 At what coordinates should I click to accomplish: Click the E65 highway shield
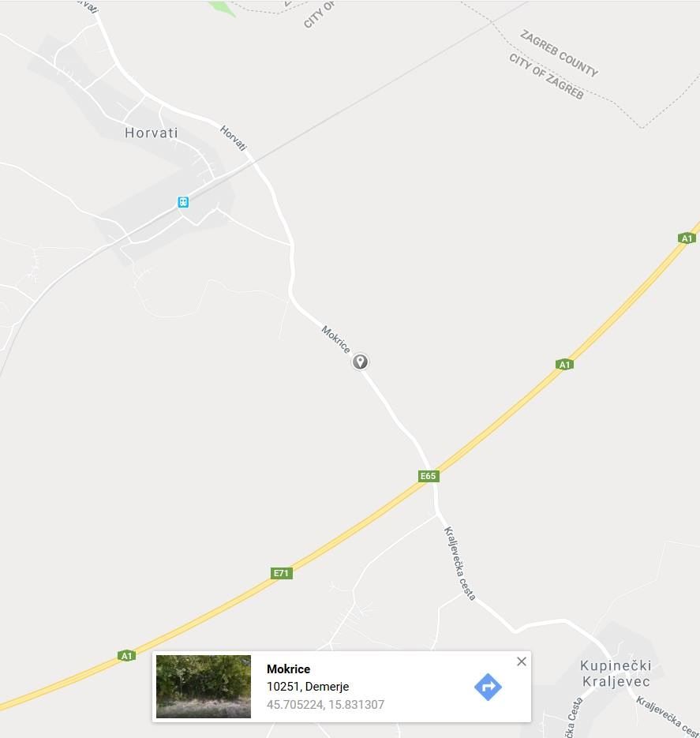click(428, 476)
